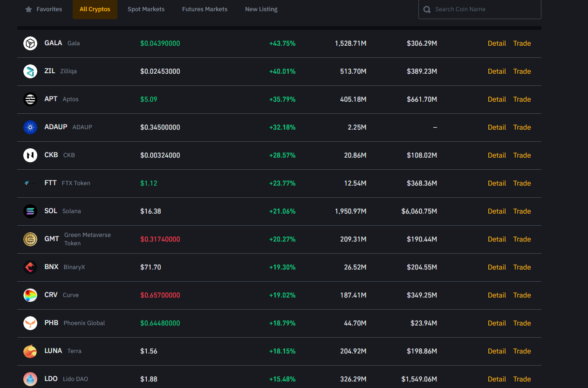This screenshot has width=588, height=388.
Task: Select the All Cryptos tab
Action: click(x=95, y=9)
